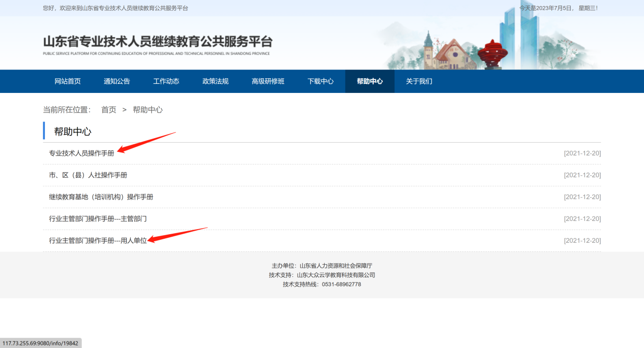This screenshot has height=348, width=644.
Task: Open the 市、区（县）人社操作手册 manual
Action: 87,175
